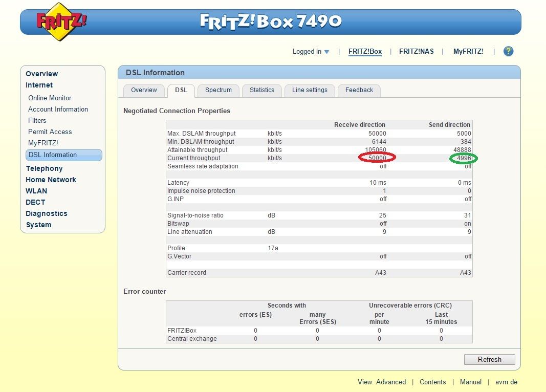Open the help question mark icon

click(x=508, y=51)
